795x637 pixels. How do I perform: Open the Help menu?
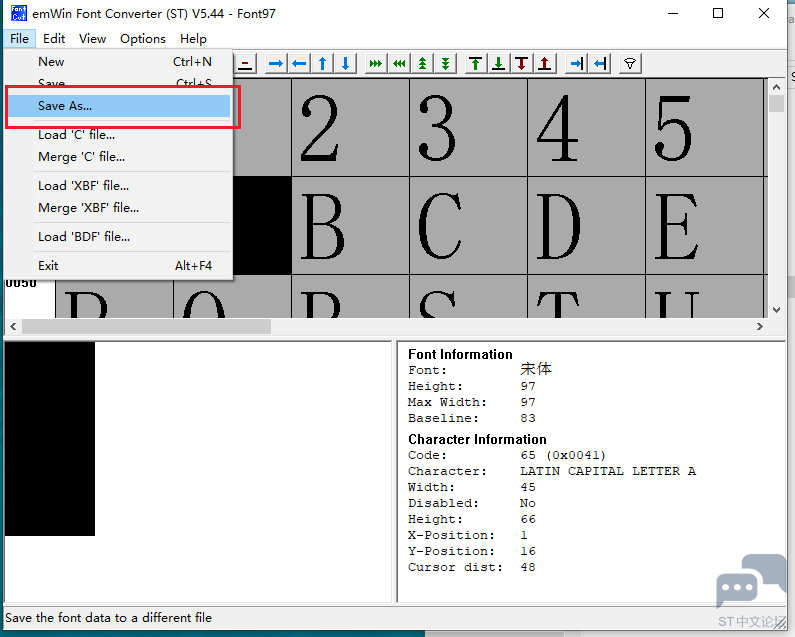coord(193,39)
